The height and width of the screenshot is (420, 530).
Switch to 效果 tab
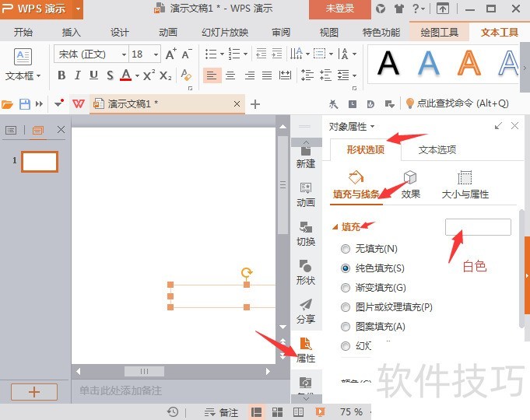pyautogui.click(x=410, y=184)
